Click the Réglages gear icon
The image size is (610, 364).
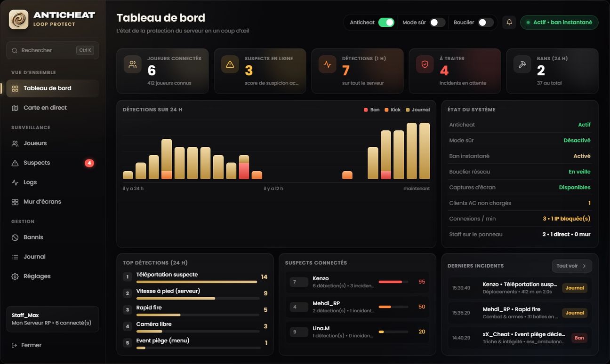coord(15,277)
